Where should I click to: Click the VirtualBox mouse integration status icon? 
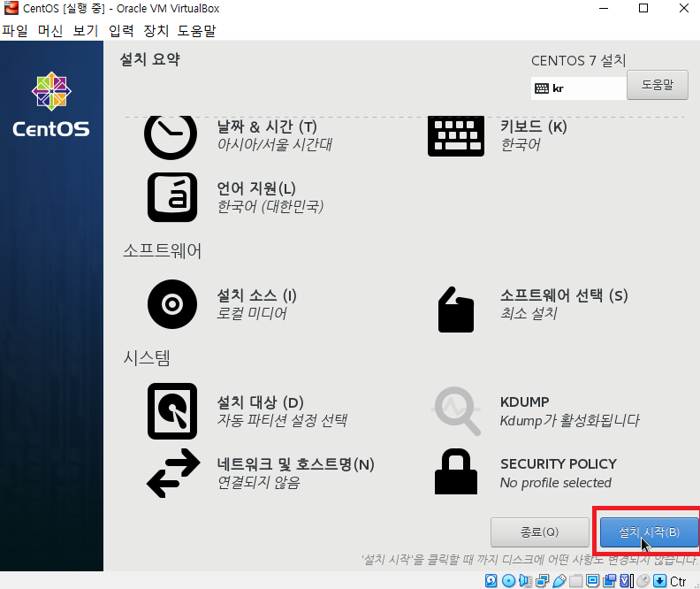tap(643, 580)
